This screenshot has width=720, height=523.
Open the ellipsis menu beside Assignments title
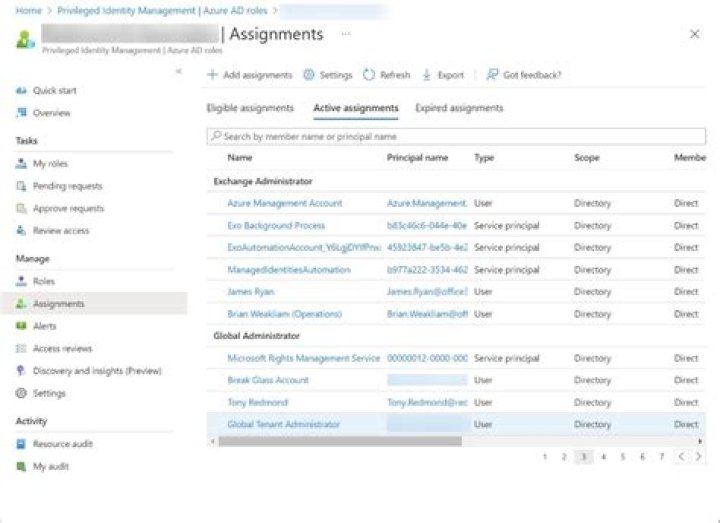(346, 33)
